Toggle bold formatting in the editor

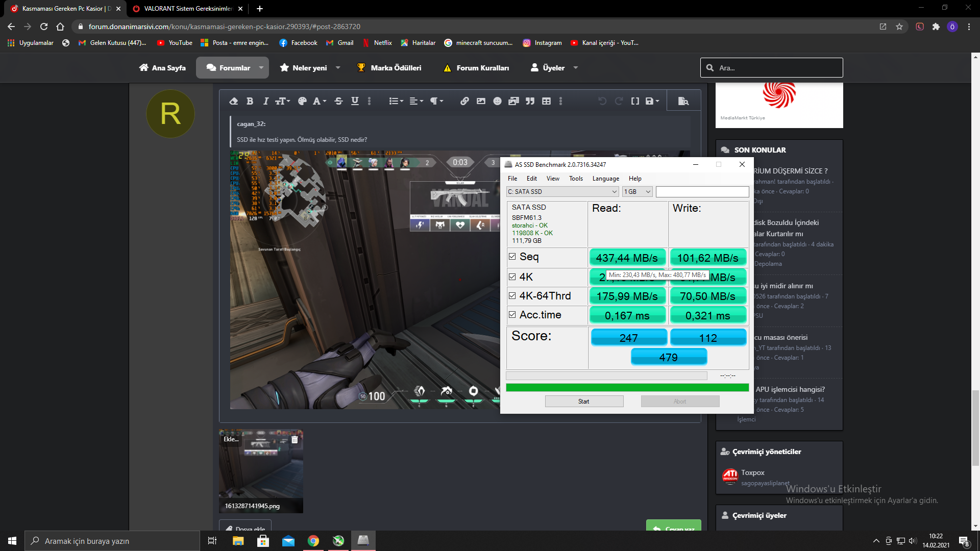[x=250, y=101]
